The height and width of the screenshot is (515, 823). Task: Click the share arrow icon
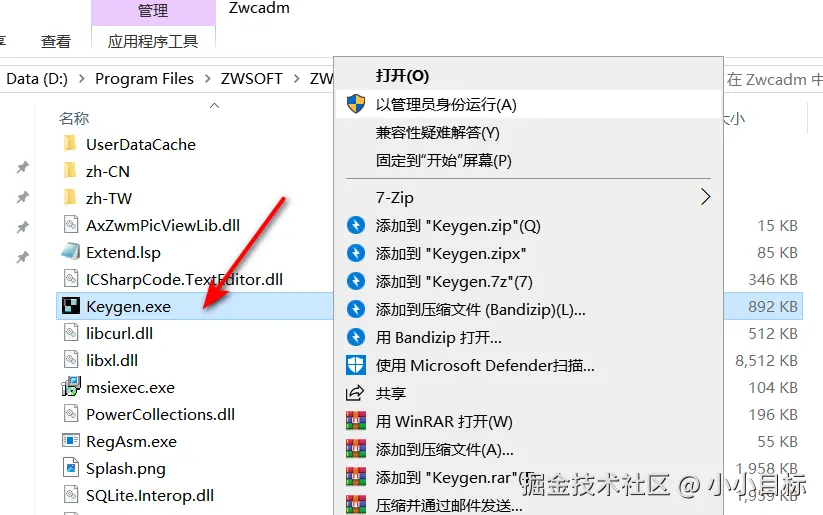(x=355, y=393)
